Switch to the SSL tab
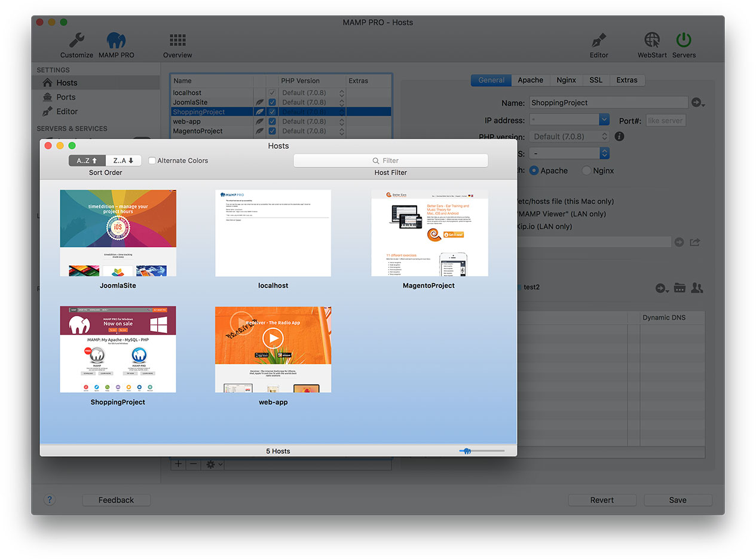 point(596,80)
